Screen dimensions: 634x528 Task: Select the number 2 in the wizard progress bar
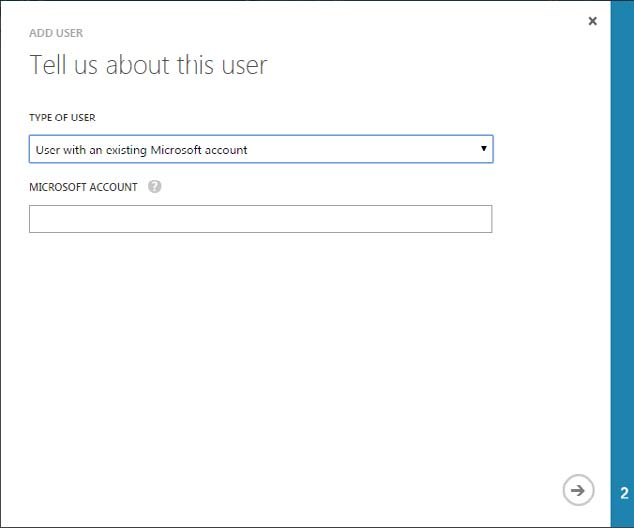[623, 493]
